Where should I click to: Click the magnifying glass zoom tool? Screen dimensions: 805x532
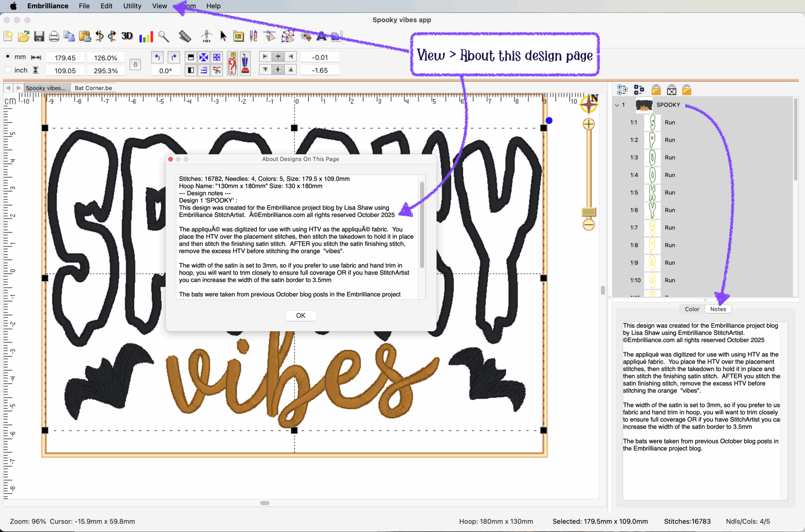click(x=164, y=37)
